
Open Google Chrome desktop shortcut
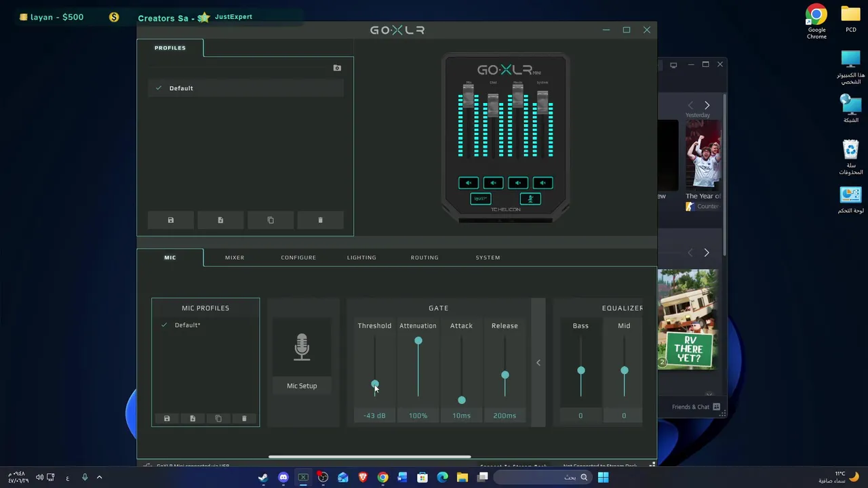click(x=816, y=22)
